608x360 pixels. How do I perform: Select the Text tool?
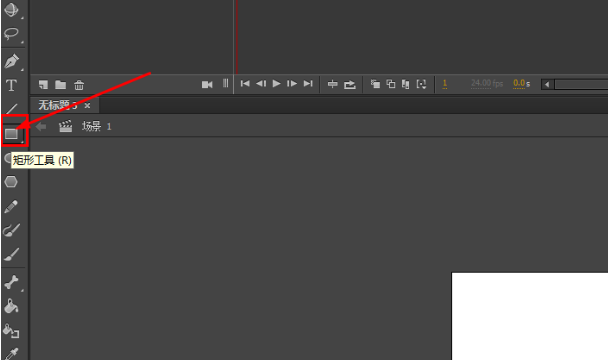point(11,85)
